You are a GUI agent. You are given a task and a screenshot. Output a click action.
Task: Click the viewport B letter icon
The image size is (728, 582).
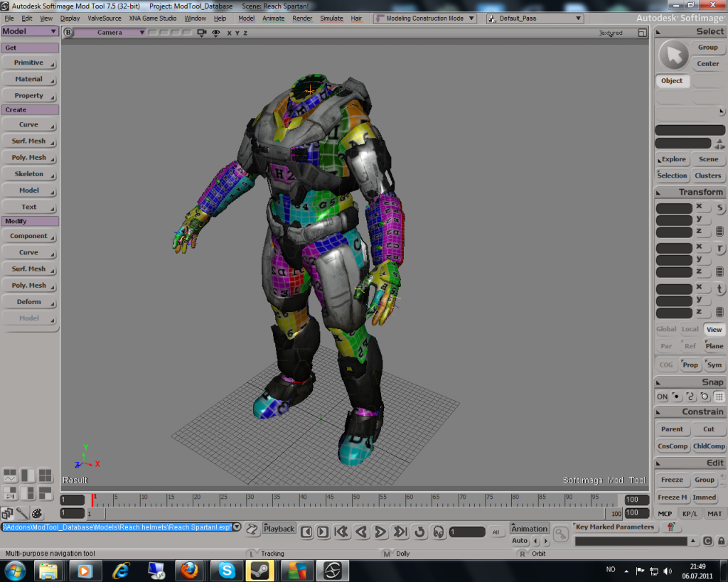[x=68, y=32]
